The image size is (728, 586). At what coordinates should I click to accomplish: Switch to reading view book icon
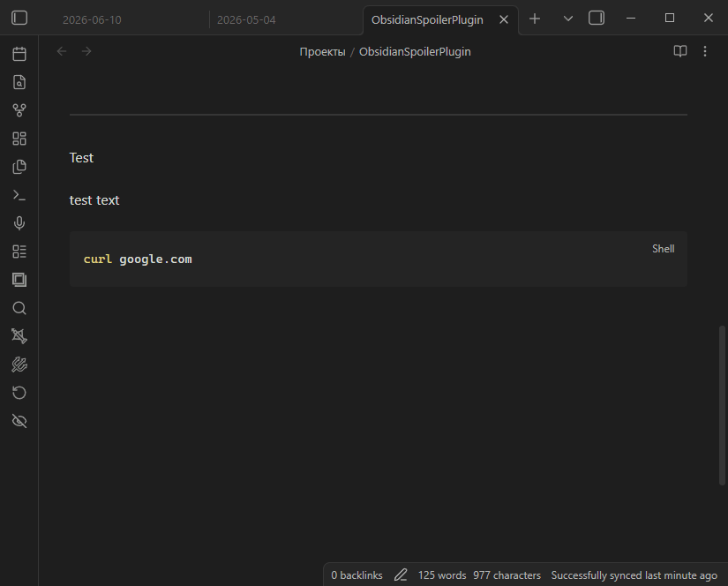point(680,51)
